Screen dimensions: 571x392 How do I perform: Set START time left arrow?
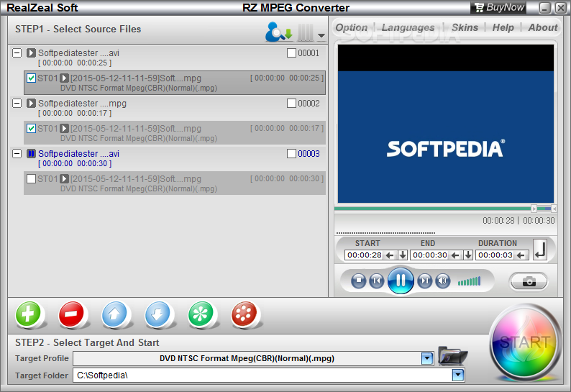coord(390,255)
